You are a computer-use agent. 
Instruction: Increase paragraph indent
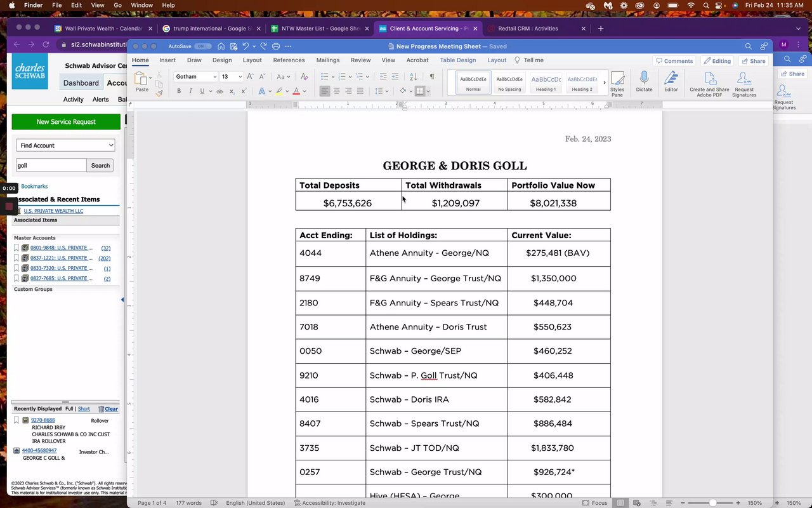pos(395,77)
